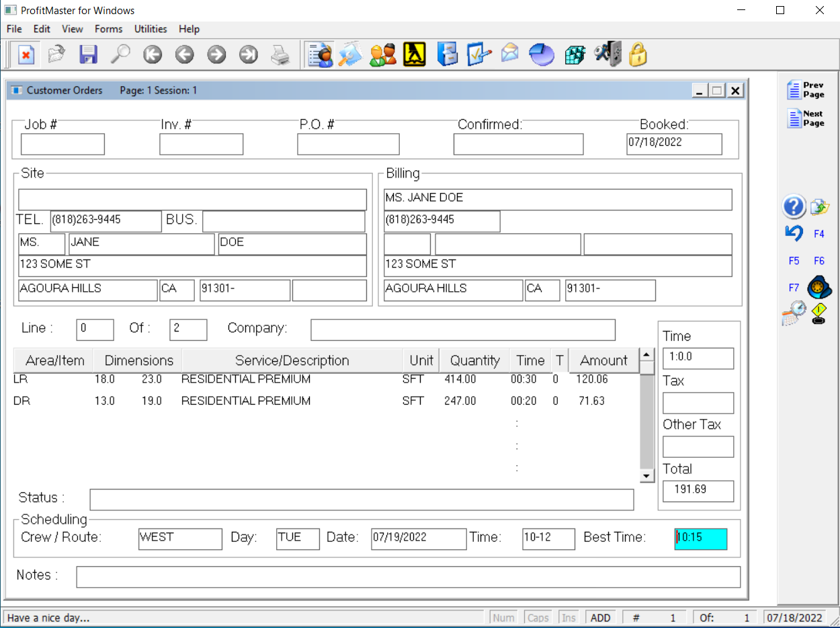Open the pie chart reports icon
This screenshot has width=840, height=628.
(542, 54)
